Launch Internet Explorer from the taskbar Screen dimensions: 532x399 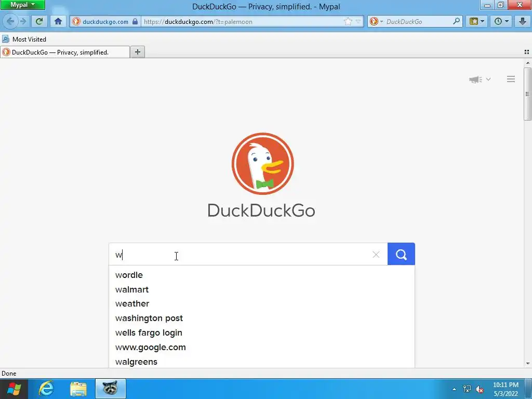pos(46,389)
